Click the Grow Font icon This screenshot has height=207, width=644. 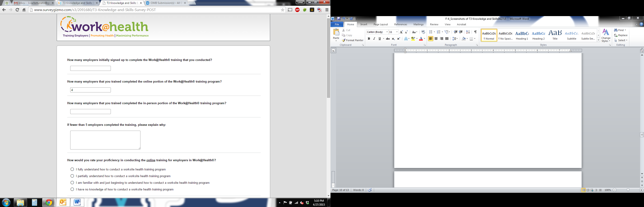(401, 32)
